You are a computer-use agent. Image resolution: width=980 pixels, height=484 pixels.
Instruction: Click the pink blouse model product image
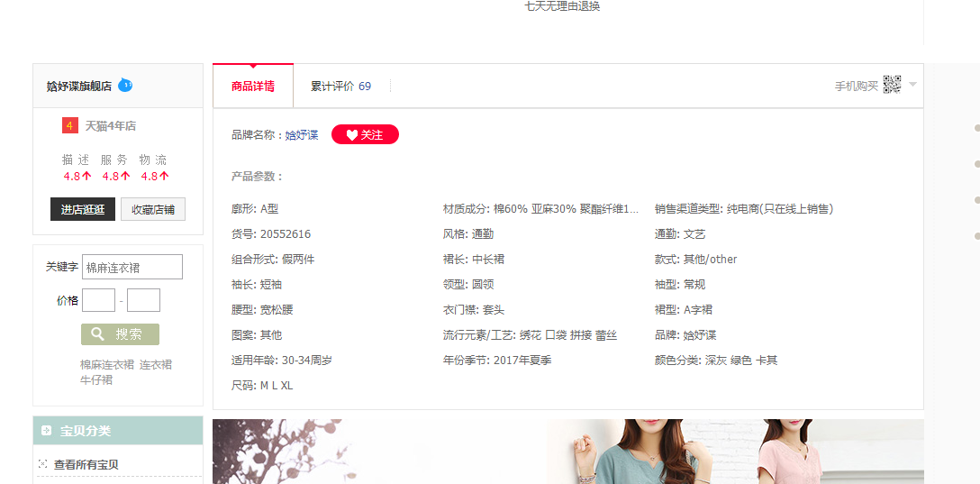click(x=793, y=452)
